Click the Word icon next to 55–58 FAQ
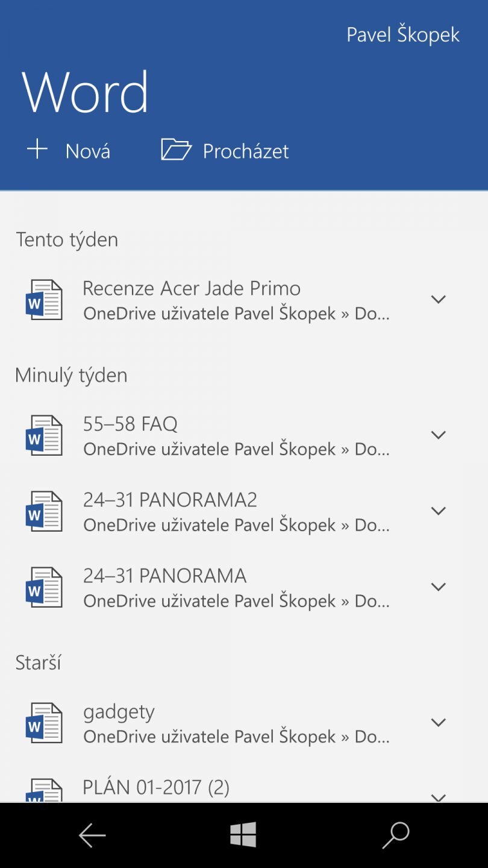Viewport: 488px width, 868px height. pyautogui.click(x=44, y=435)
